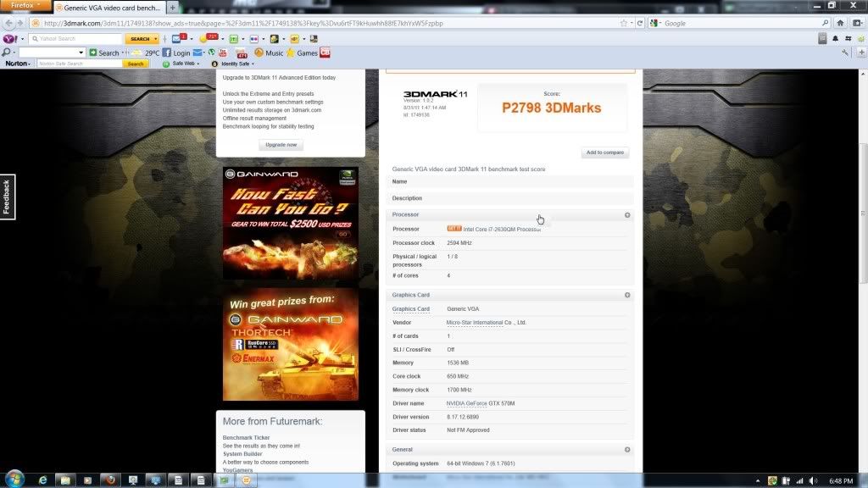Open the Firefox application menu

(x=25, y=6)
